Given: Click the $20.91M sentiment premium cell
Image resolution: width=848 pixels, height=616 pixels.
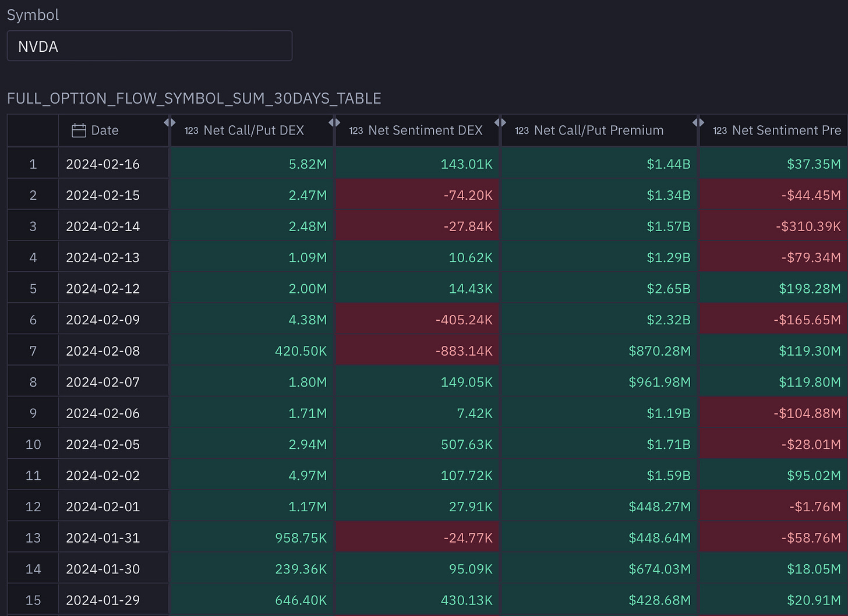Looking at the screenshot, I should click(x=773, y=600).
